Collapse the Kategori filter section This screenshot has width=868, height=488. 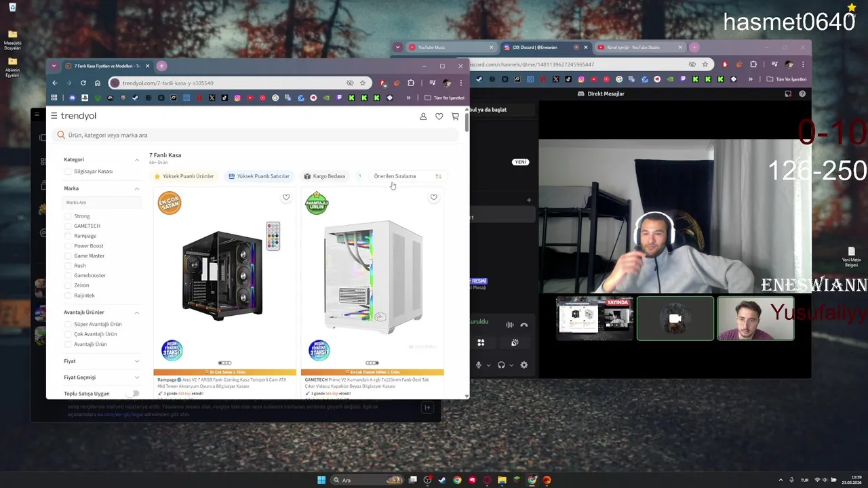(136, 160)
